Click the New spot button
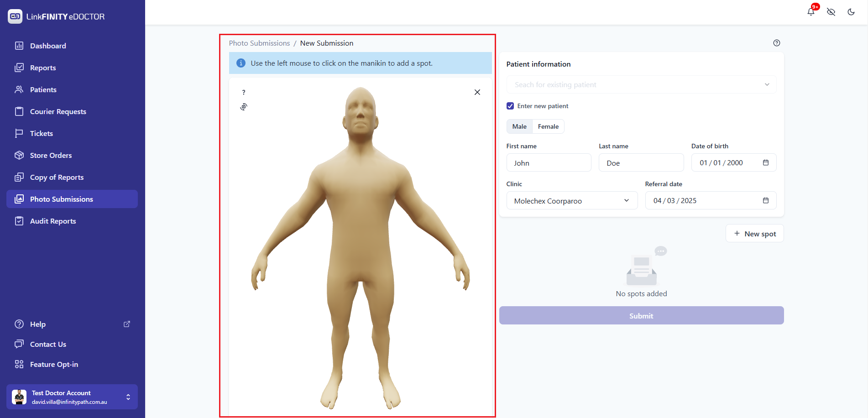The image size is (868, 418). click(x=755, y=234)
